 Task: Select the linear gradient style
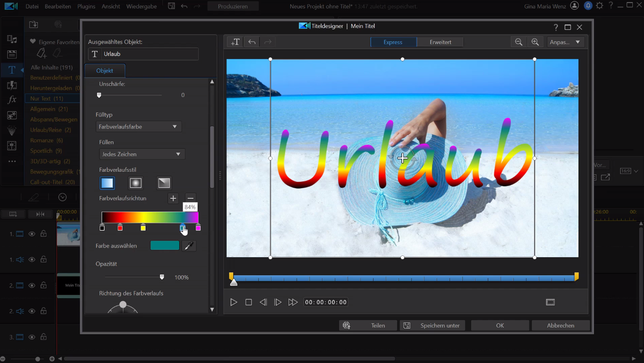pos(107,183)
